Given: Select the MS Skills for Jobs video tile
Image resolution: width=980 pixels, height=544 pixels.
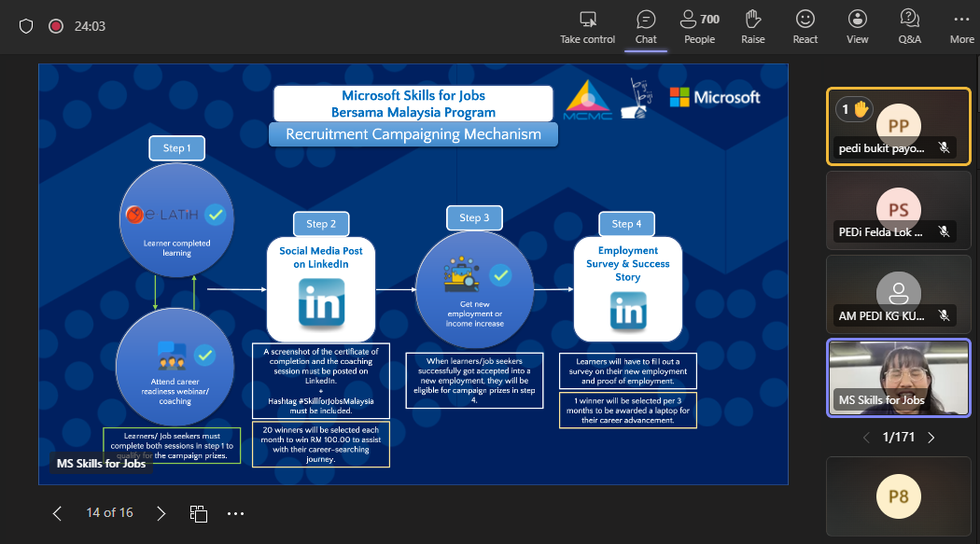Looking at the screenshot, I should (x=899, y=377).
